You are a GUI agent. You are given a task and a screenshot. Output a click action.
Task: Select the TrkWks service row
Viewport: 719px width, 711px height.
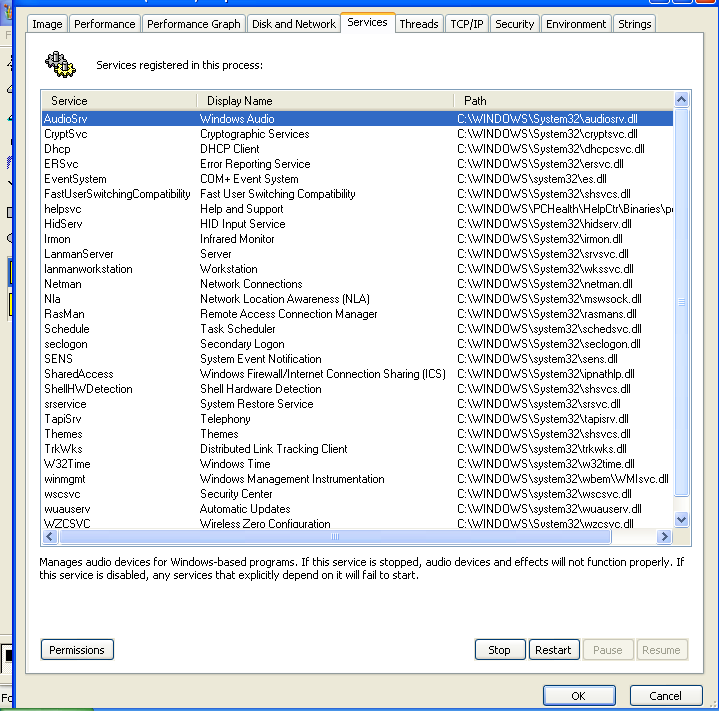357,449
